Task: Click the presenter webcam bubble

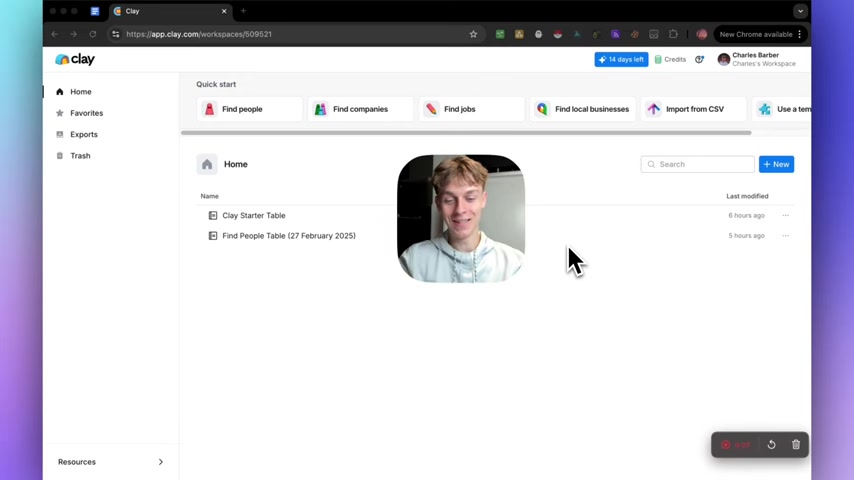Action: tap(461, 218)
